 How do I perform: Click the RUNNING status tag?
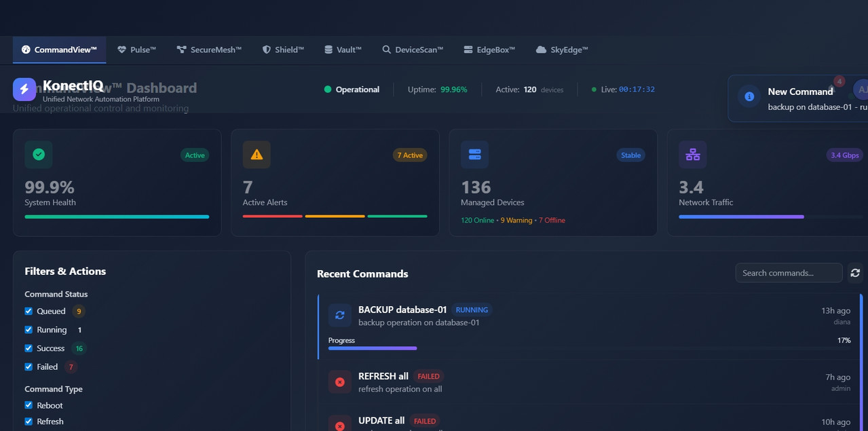(472, 310)
